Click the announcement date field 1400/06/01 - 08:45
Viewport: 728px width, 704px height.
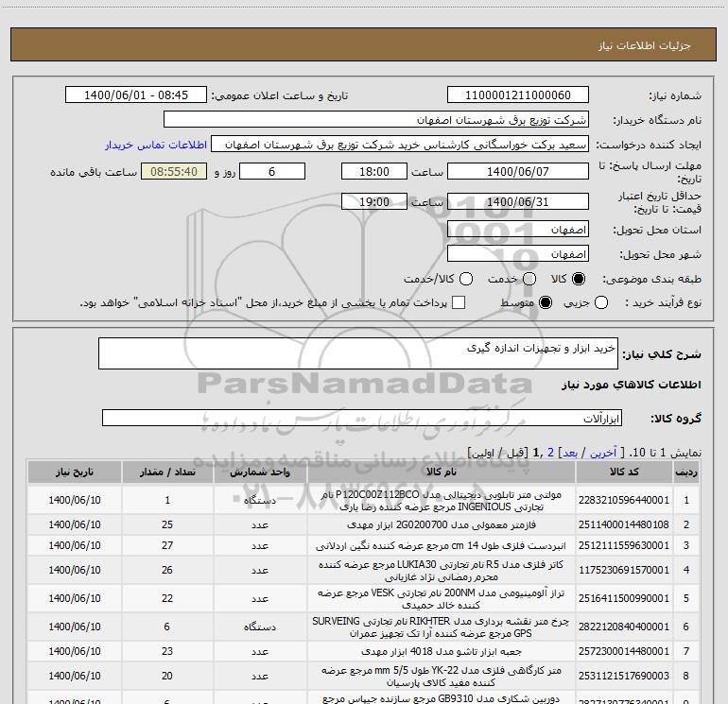[136, 95]
